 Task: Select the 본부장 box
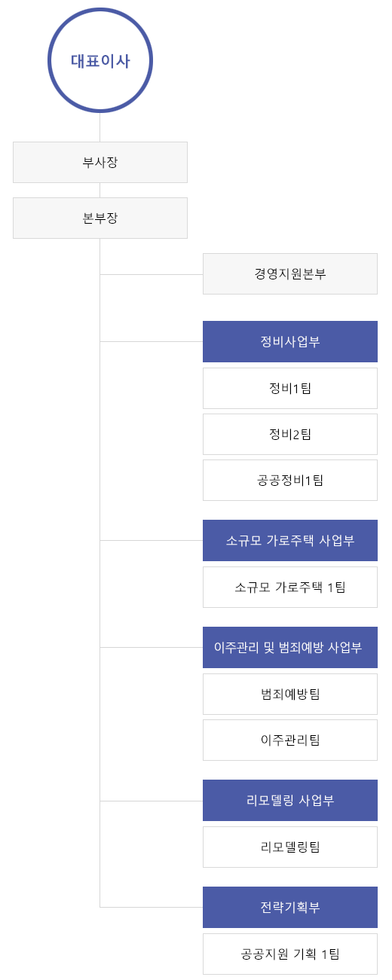click(100, 218)
